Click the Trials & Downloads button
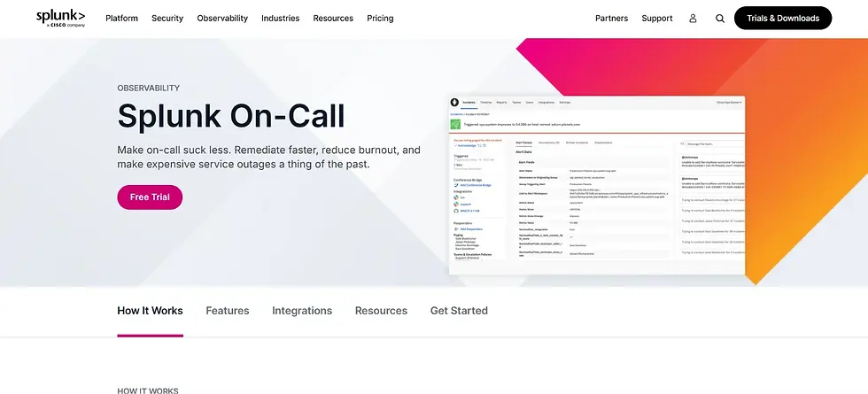Image resolution: width=868 pixels, height=394 pixels. (783, 19)
